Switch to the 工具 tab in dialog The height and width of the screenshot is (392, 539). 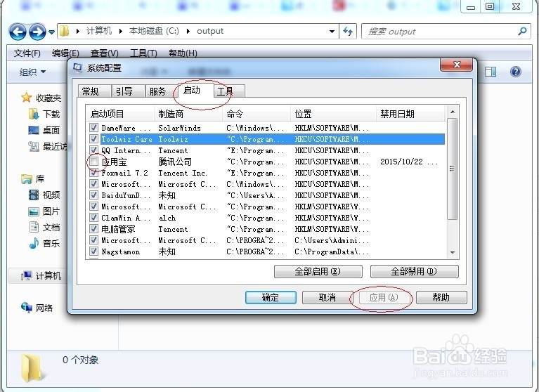[229, 91]
